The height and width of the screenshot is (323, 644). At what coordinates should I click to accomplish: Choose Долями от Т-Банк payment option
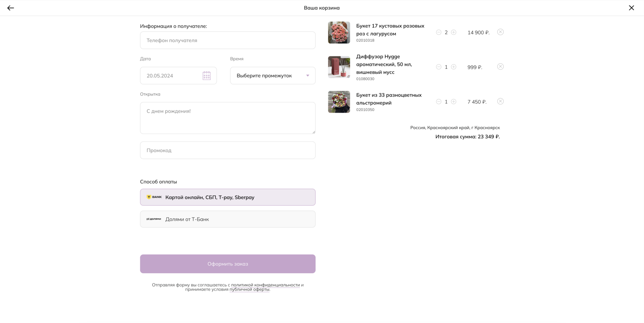(x=228, y=219)
